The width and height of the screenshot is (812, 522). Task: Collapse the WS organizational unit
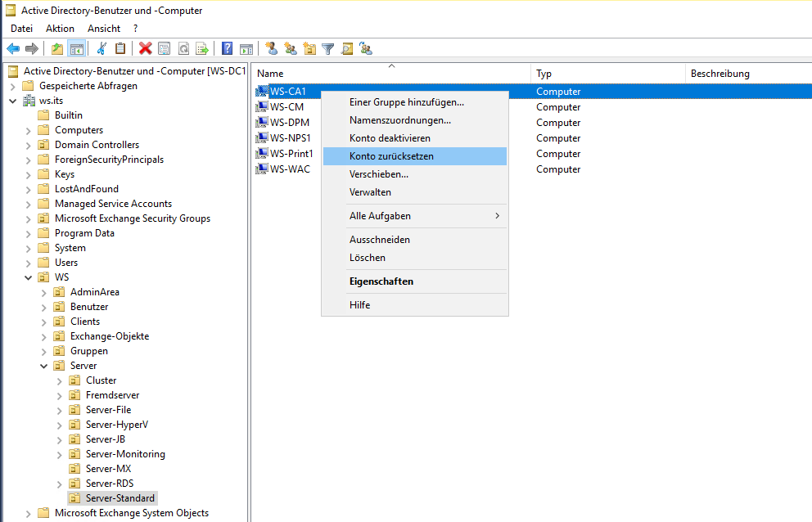[x=29, y=277]
